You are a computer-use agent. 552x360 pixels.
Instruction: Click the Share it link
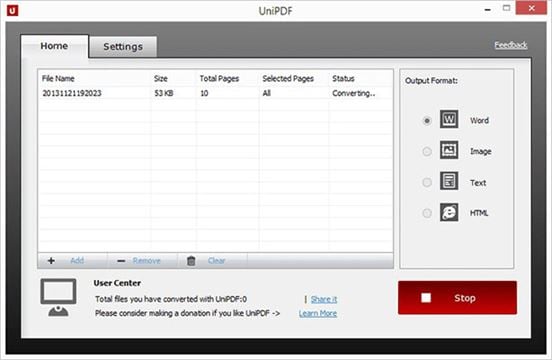324,299
